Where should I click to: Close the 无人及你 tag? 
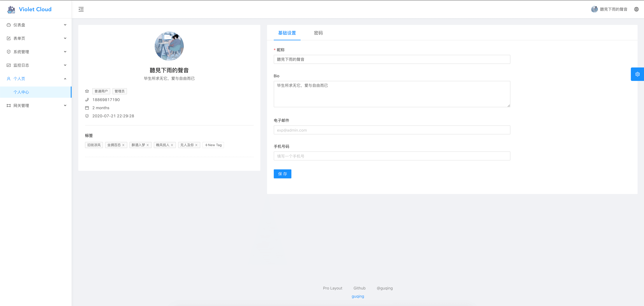tap(196, 145)
